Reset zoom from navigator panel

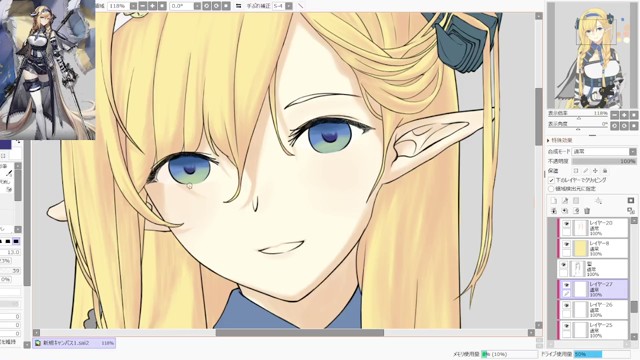634,115
